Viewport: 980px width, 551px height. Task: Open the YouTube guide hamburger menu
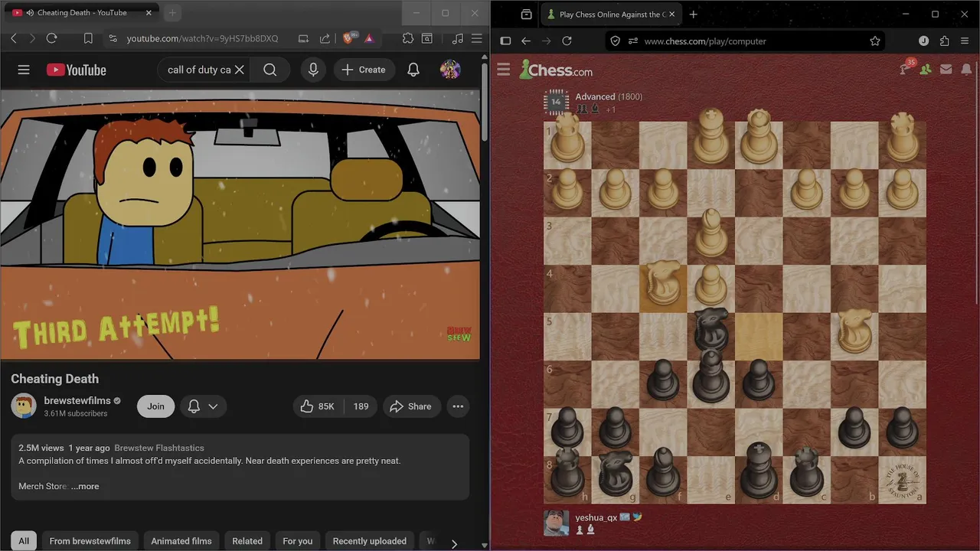click(24, 70)
